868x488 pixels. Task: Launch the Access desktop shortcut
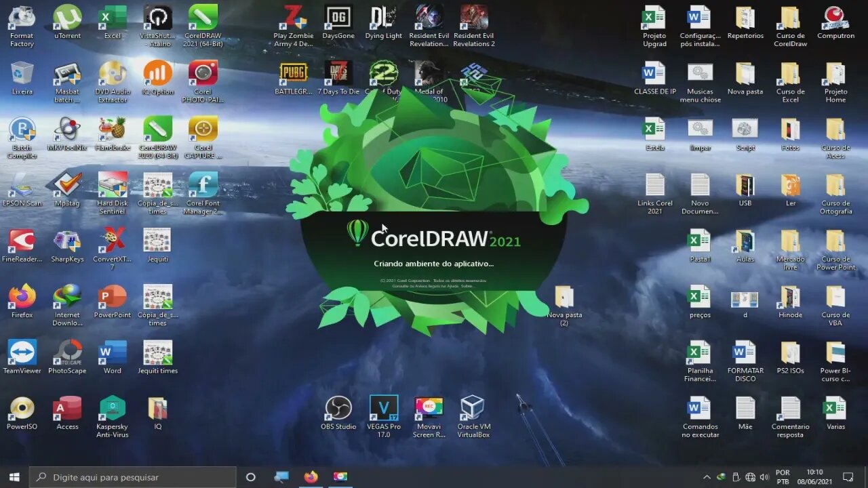(67, 413)
